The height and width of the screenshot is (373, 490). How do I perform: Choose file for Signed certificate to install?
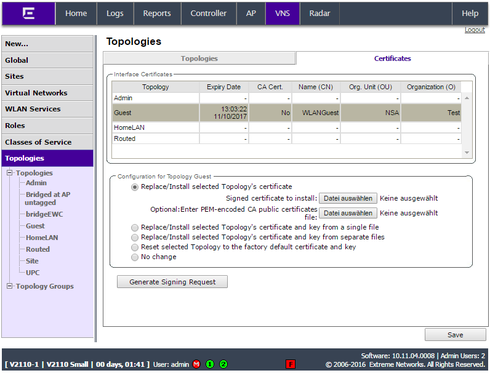348,198
